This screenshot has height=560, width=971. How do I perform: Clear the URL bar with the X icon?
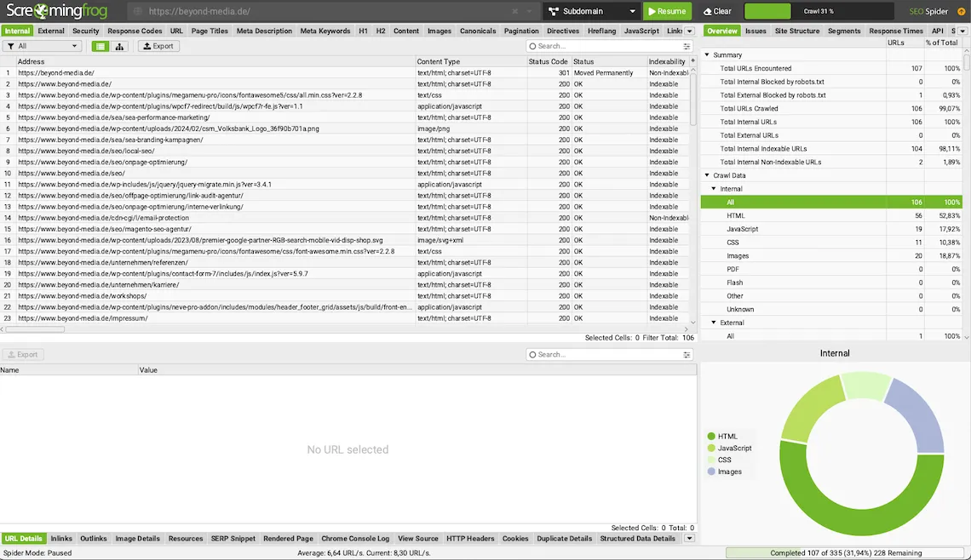coord(514,11)
